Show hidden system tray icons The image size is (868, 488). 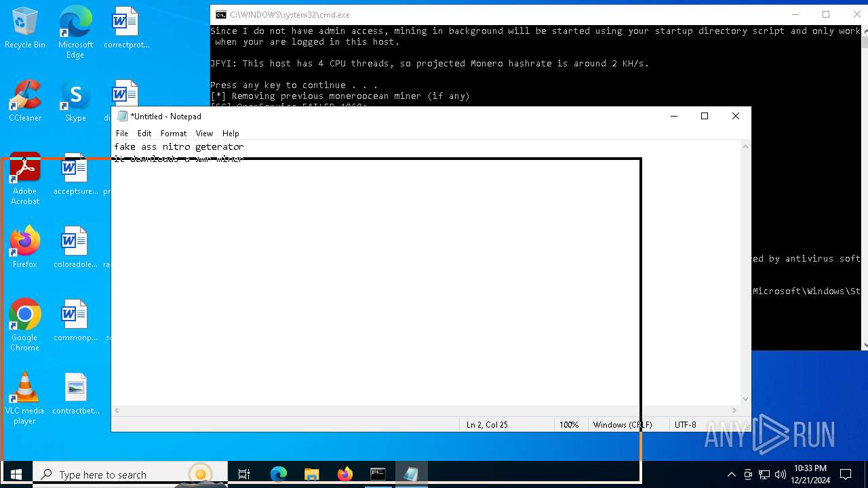point(731,474)
